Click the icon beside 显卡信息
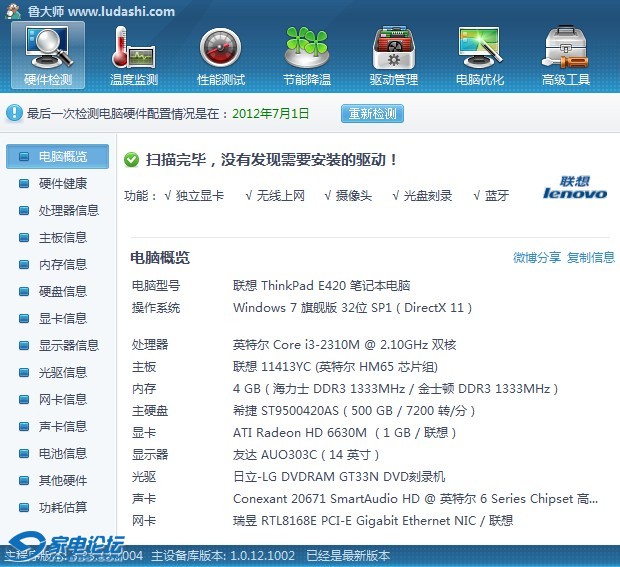Viewport: 620px width, 567px height. tap(24, 318)
